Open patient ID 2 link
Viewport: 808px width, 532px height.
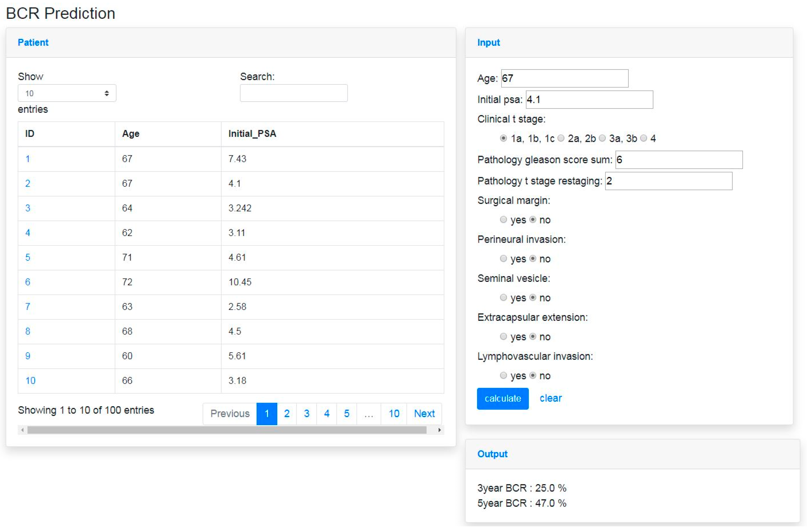(28, 183)
